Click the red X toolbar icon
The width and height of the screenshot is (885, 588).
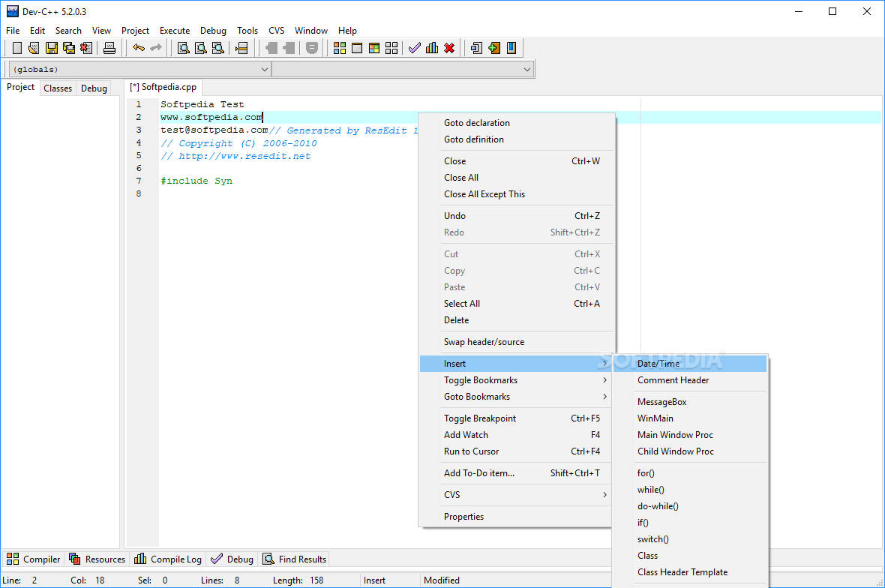pyautogui.click(x=449, y=48)
